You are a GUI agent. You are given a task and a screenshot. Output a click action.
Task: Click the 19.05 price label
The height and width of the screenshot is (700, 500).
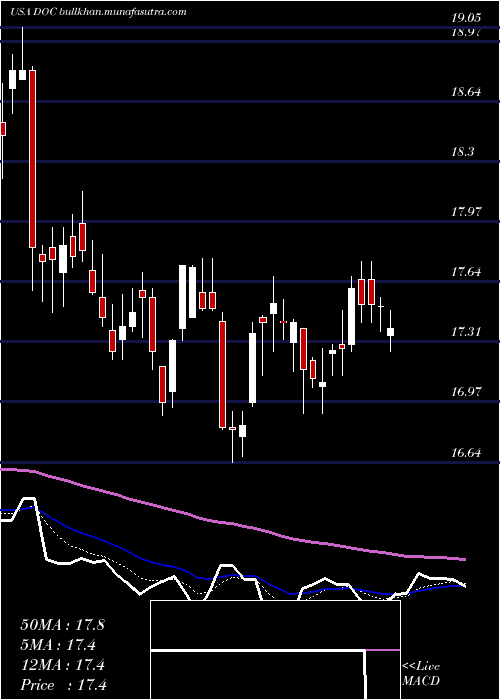click(x=466, y=18)
